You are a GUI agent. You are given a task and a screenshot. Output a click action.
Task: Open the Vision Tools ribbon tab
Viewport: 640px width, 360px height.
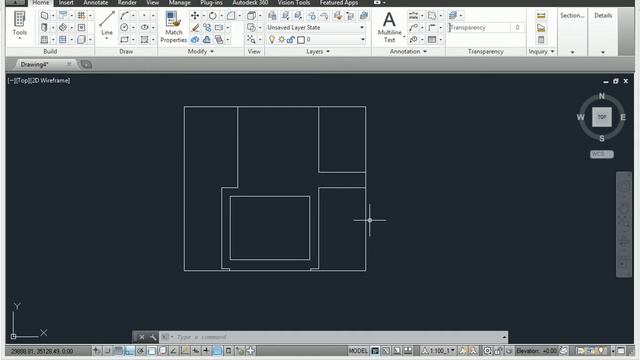(294, 3)
